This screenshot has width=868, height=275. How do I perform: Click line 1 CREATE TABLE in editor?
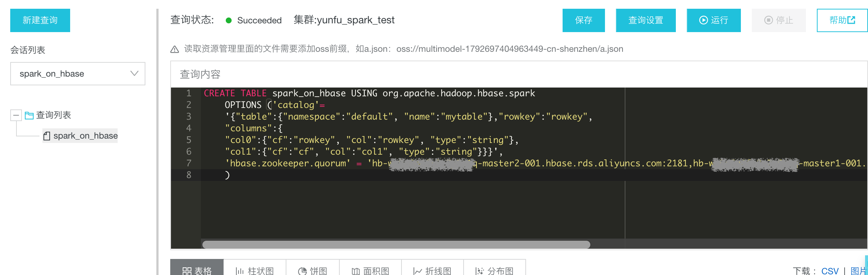point(235,93)
